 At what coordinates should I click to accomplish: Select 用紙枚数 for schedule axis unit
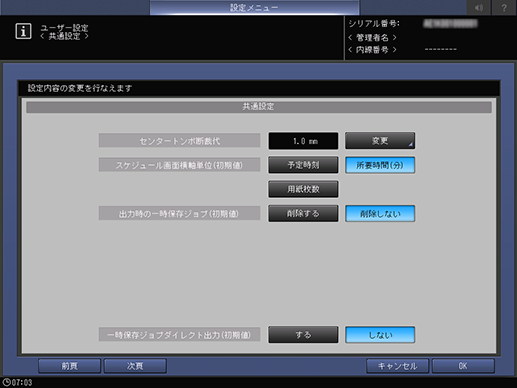coord(303,189)
